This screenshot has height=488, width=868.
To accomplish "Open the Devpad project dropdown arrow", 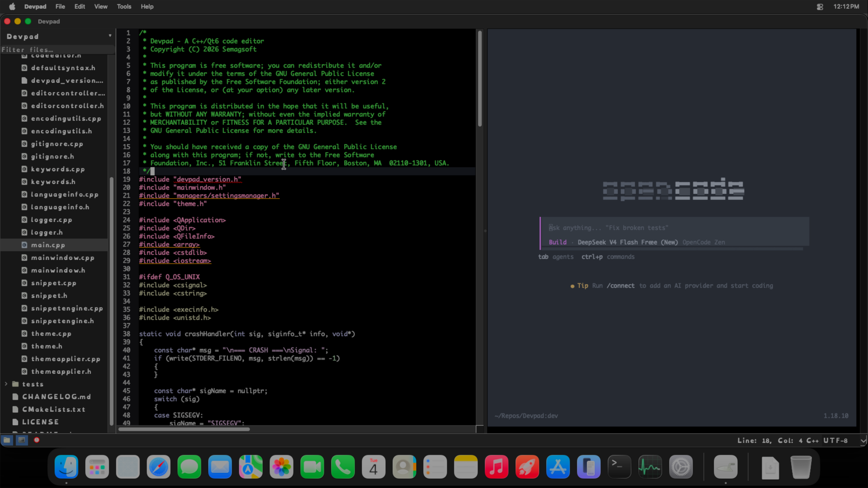I will [110, 36].
